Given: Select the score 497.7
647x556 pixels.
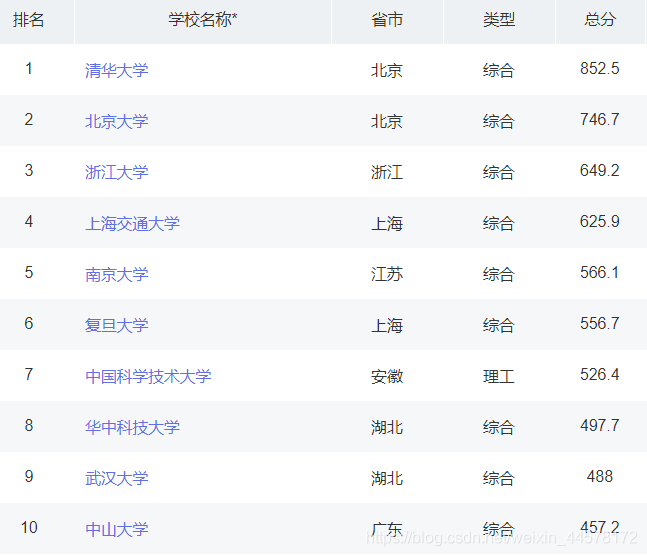Looking at the screenshot, I should pyautogui.click(x=600, y=426).
